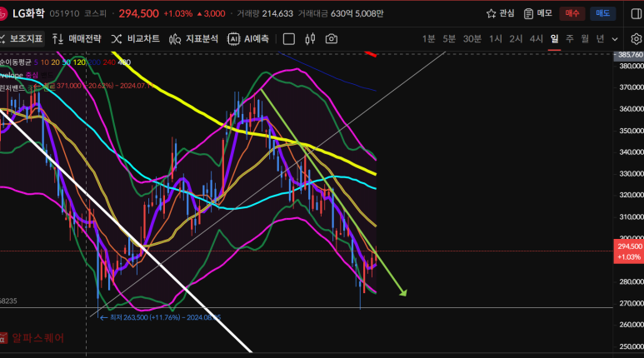The width and height of the screenshot is (644, 358).
Task: Open the 매매전략 trading strategy tool
Action: pyautogui.click(x=77, y=39)
